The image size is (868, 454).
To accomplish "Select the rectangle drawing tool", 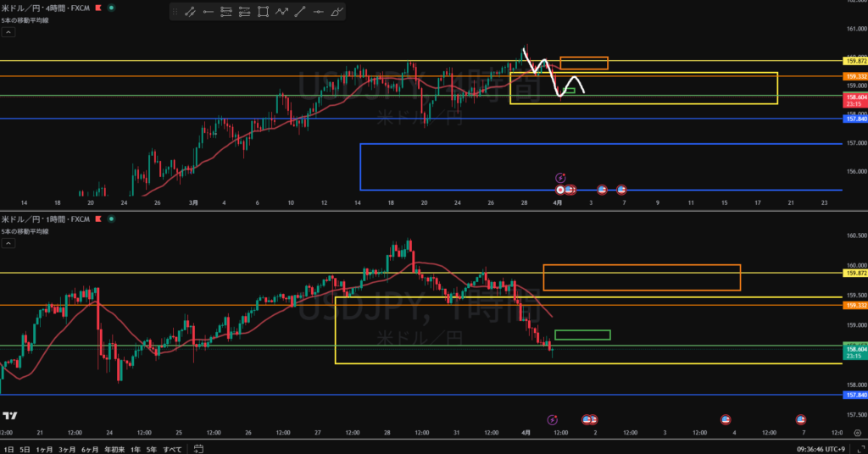I will pos(263,12).
